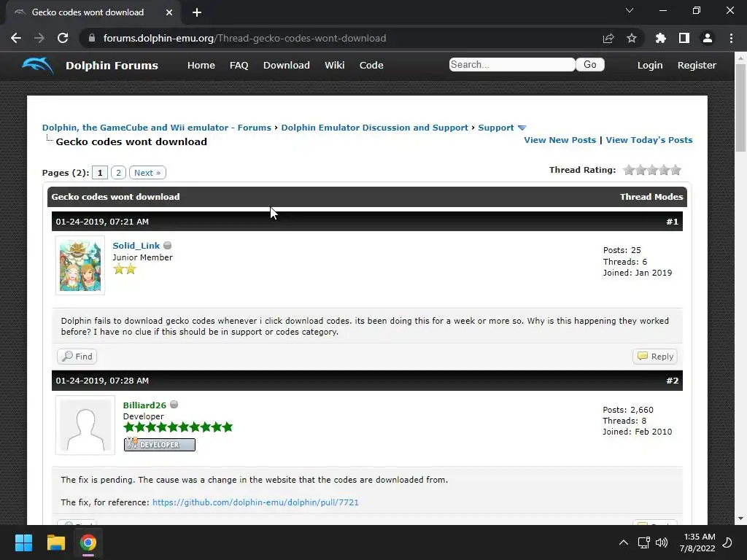The image size is (747, 560).
Task: Reload the page with refresh icon
Action: pyautogui.click(x=63, y=38)
